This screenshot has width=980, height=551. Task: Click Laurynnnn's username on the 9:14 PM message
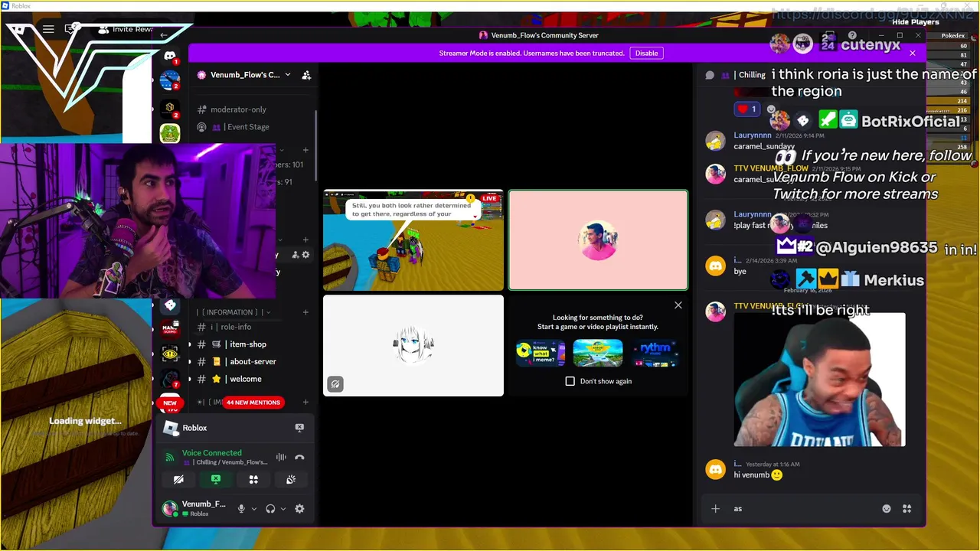[x=752, y=135]
